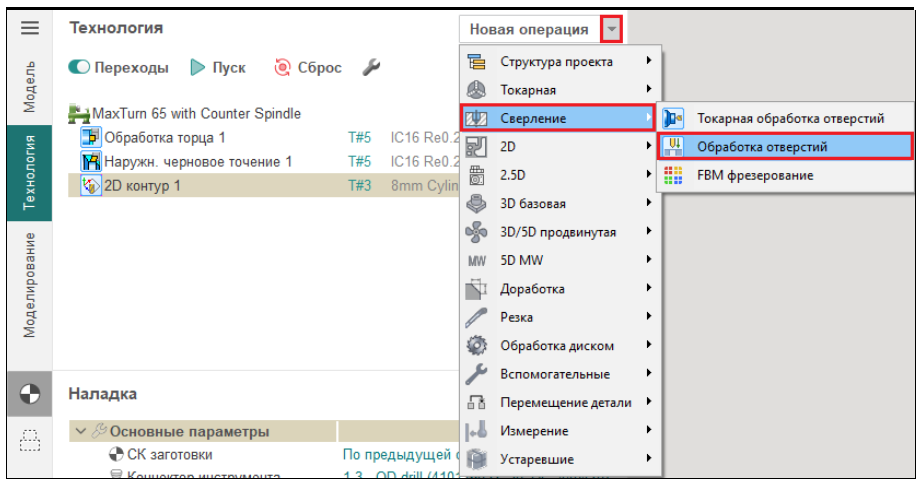Click the half-filled circle icon in sidebar
The image size is (921, 482).
tap(29, 394)
